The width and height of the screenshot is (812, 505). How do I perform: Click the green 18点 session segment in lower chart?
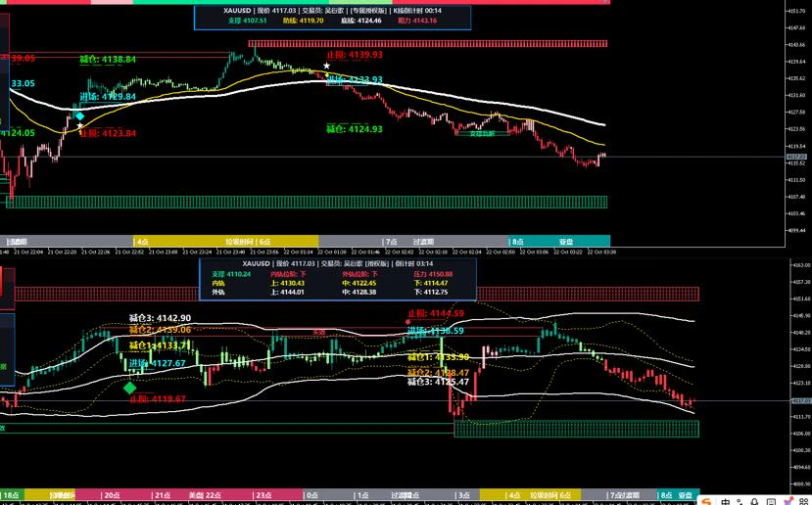coord(13,495)
